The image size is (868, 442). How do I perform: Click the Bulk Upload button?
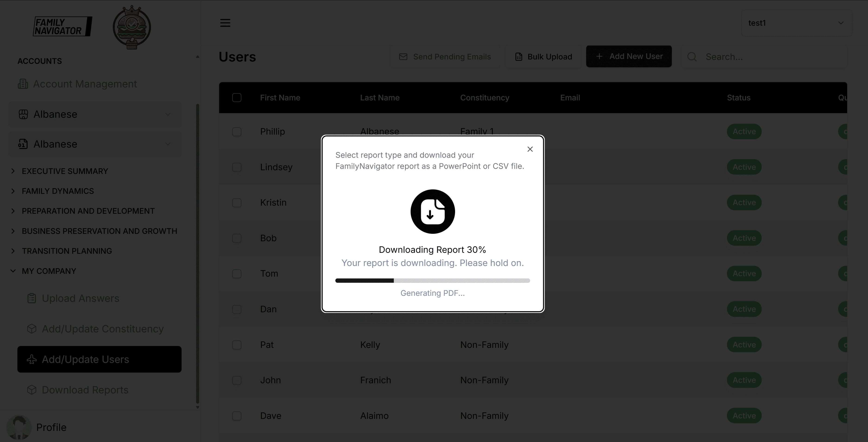point(543,57)
